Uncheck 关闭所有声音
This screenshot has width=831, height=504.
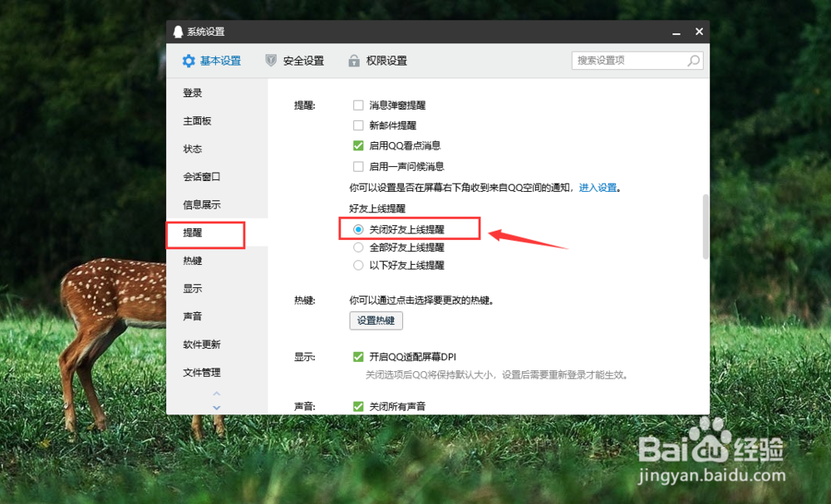[x=358, y=407]
